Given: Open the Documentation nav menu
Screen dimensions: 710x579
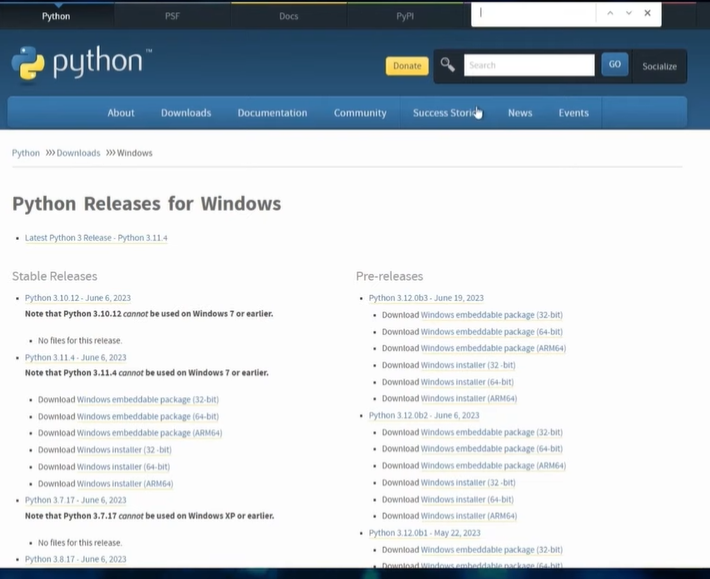Looking at the screenshot, I should pos(272,113).
